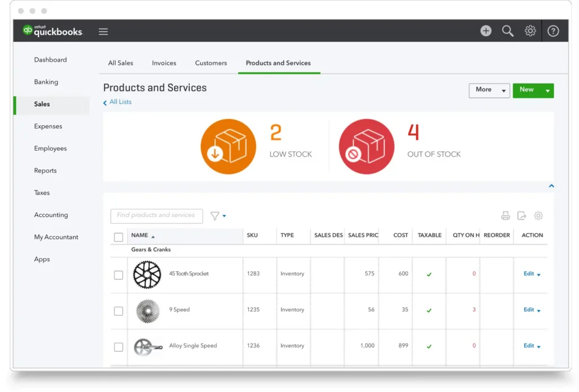Open the global create (+) menu

486,31
